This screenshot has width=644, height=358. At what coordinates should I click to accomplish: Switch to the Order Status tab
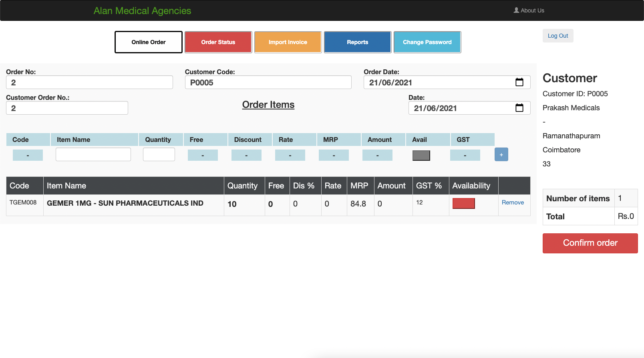click(218, 42)
